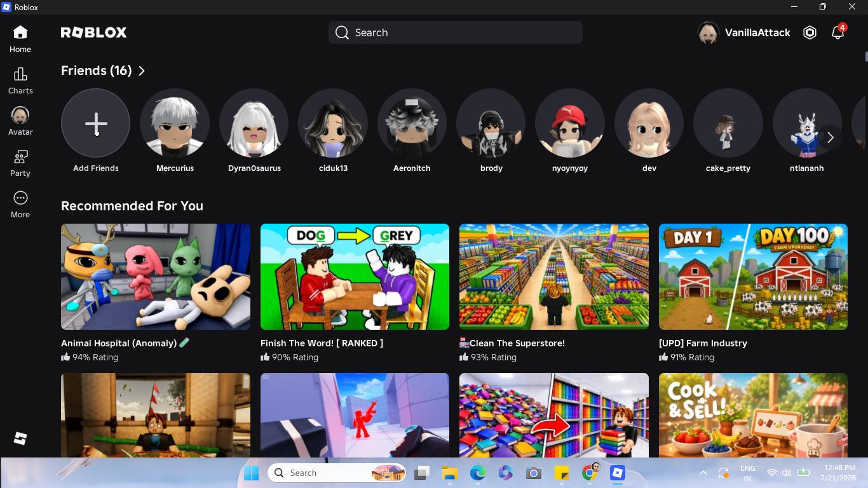
Task: Open the Camera app on the taskbar
Action: tap(534, 473)
